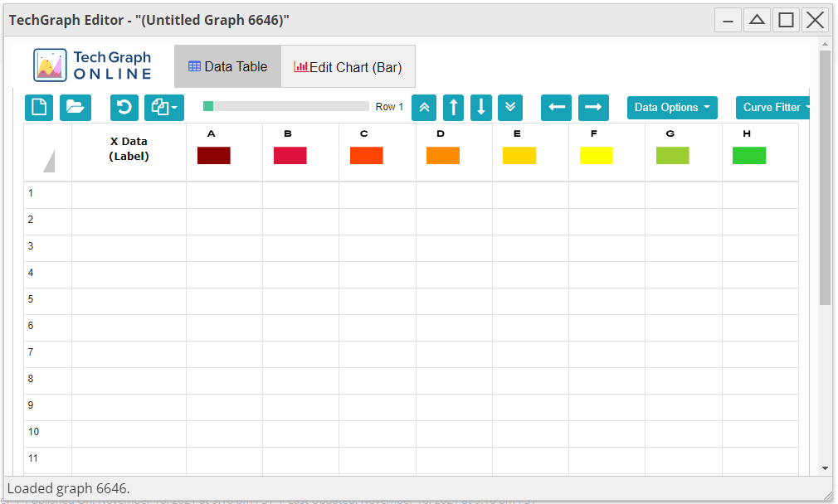Click the New document icon
This screenshot has width=838, height=504.
[38, 108]
